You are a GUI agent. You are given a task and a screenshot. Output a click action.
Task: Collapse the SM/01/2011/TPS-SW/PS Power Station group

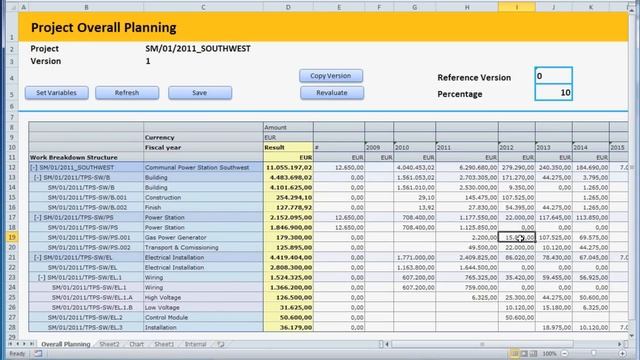38,218
